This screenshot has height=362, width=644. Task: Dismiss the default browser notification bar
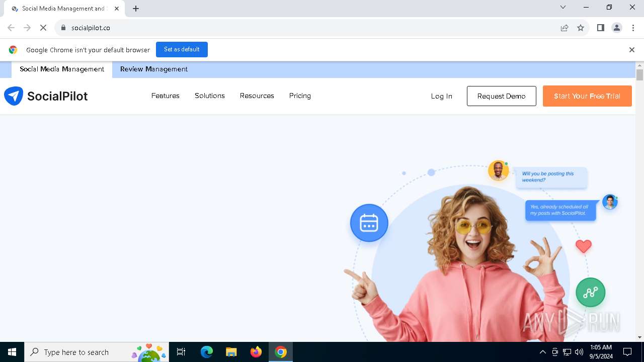(x=632, y=50)
